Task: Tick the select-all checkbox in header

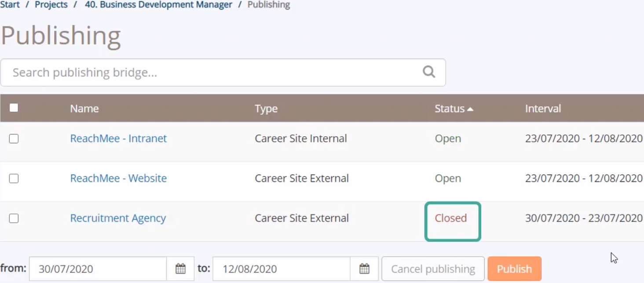Action: [14, 108]
